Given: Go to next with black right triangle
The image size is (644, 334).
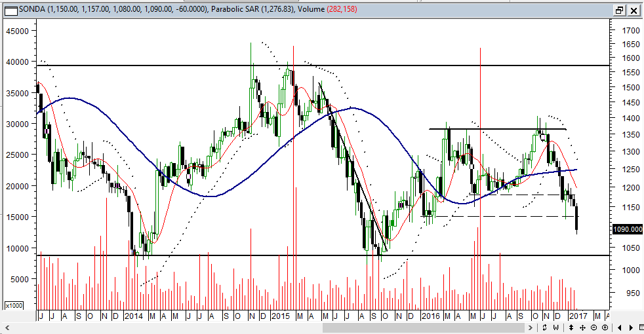Looking at the screenshot, I should click(x=631, y=327).
